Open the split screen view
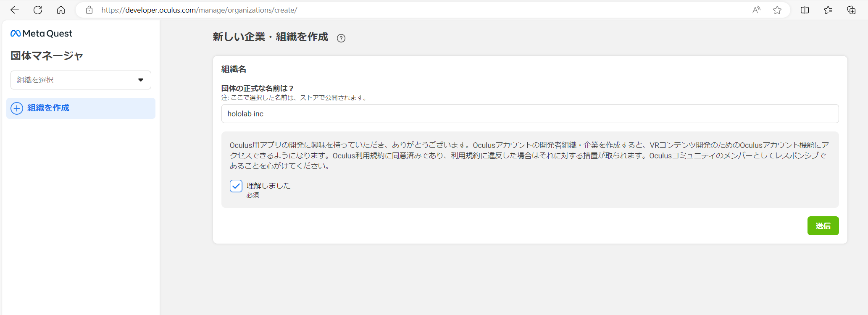868x315 pixels. (805, 10)
